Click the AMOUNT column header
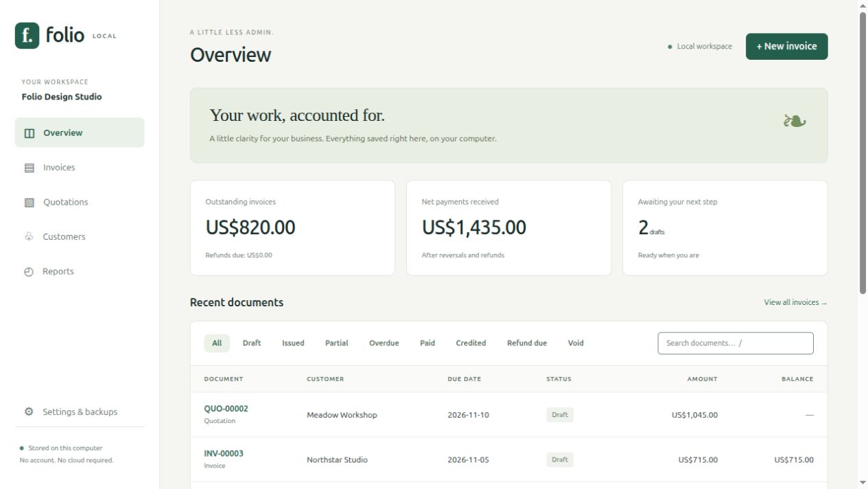868x489 pixels. [703, 379]
